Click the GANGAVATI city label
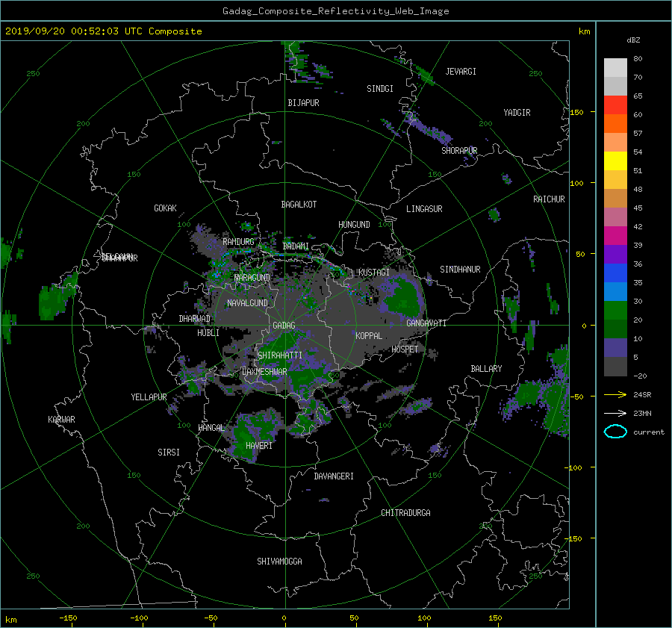The width and height of the screenshot is (672, 628). pos(426,323)
